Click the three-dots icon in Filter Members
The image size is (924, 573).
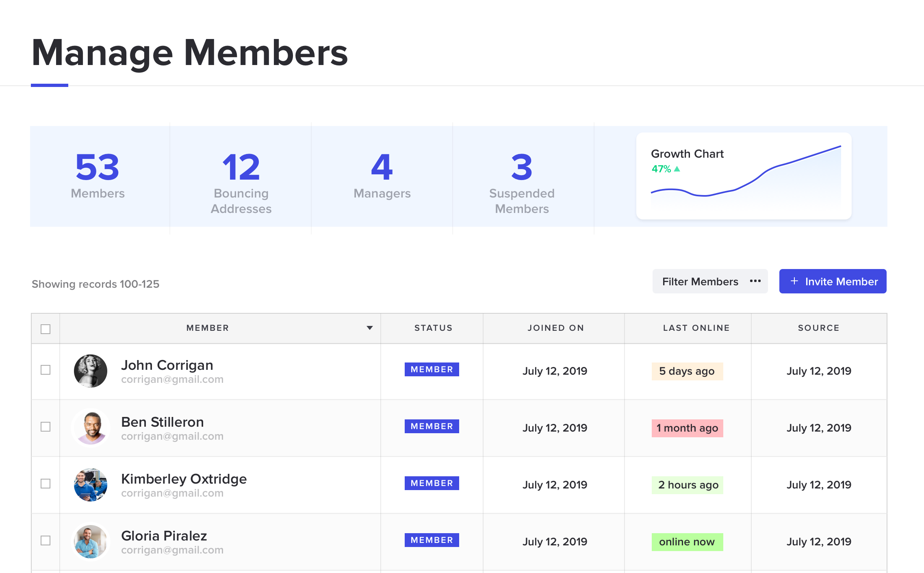click(755, 281)
